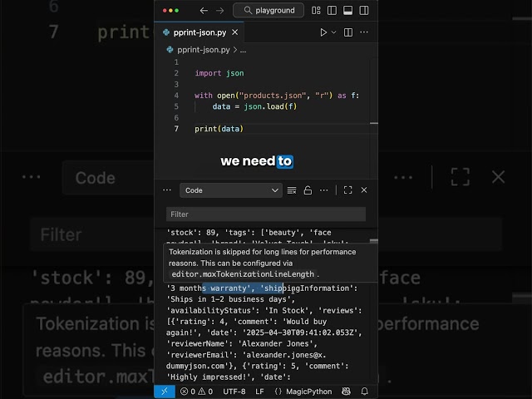The width and height of the screenshot is (532, 399).
Task: Click the editor minimap scrollbar
Action: pyautogui.click(x=373, y=124)
